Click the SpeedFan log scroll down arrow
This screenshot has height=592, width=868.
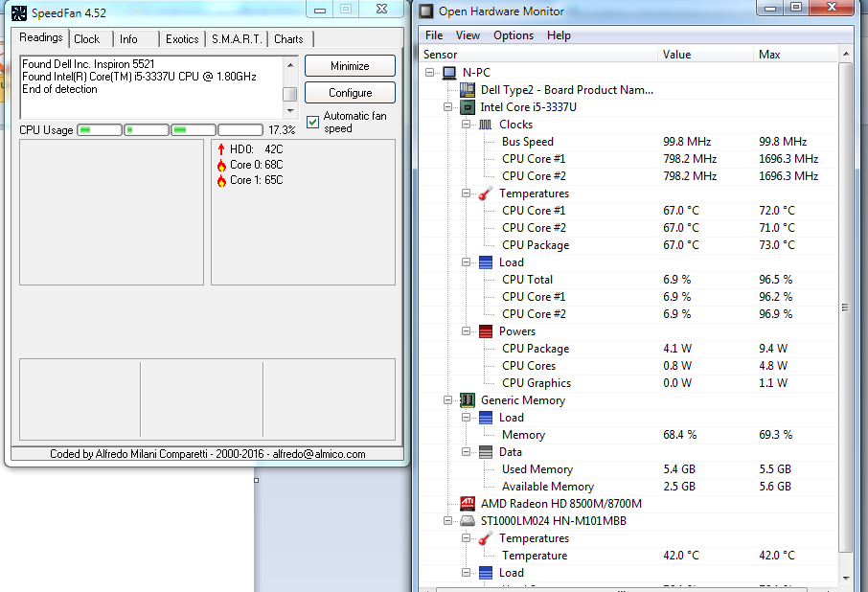click(290, 110)
